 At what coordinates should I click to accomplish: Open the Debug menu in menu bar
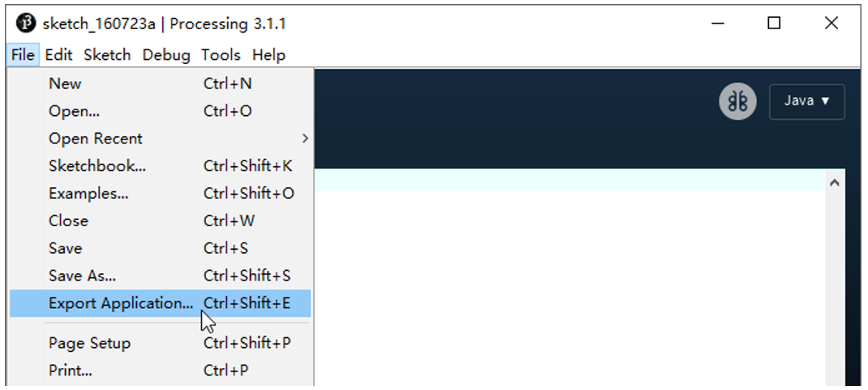point(166,55)
